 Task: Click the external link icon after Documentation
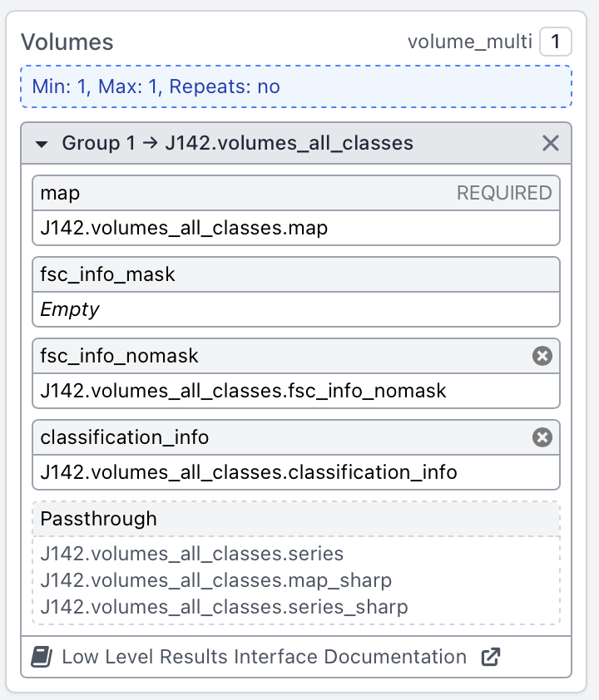tap(491, 658)
